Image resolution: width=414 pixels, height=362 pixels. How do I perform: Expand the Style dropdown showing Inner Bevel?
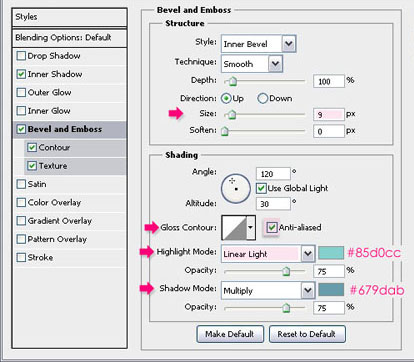[x=258, y=44]
